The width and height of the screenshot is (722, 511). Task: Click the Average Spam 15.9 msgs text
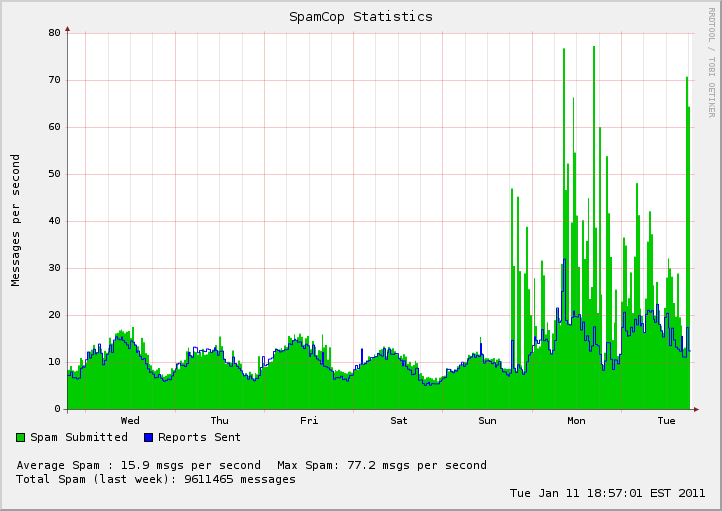click(138, 465)
